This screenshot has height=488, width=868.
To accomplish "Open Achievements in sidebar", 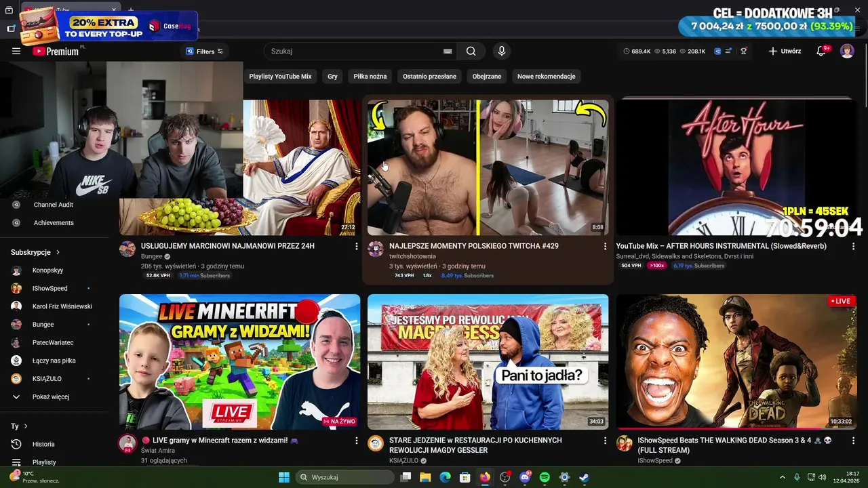I will [x=54, y=223].
